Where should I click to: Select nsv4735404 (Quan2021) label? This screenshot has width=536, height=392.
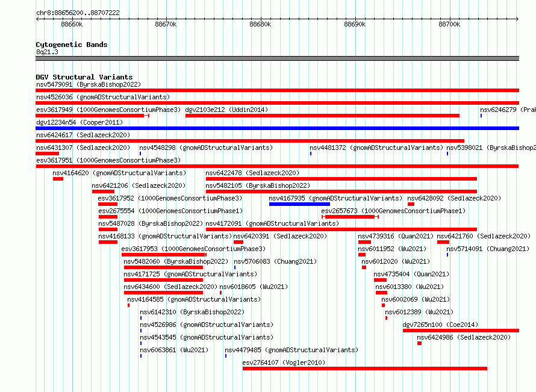click(411, 274)
